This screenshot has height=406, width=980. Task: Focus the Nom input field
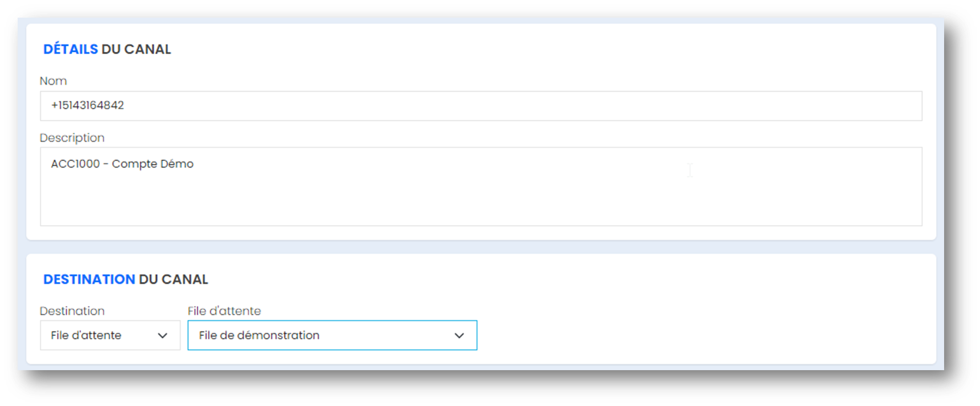481,106
